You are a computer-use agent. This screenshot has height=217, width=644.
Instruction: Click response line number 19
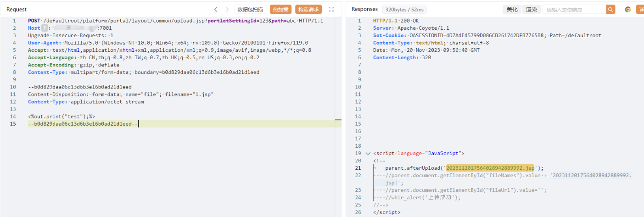coord(358,153)
